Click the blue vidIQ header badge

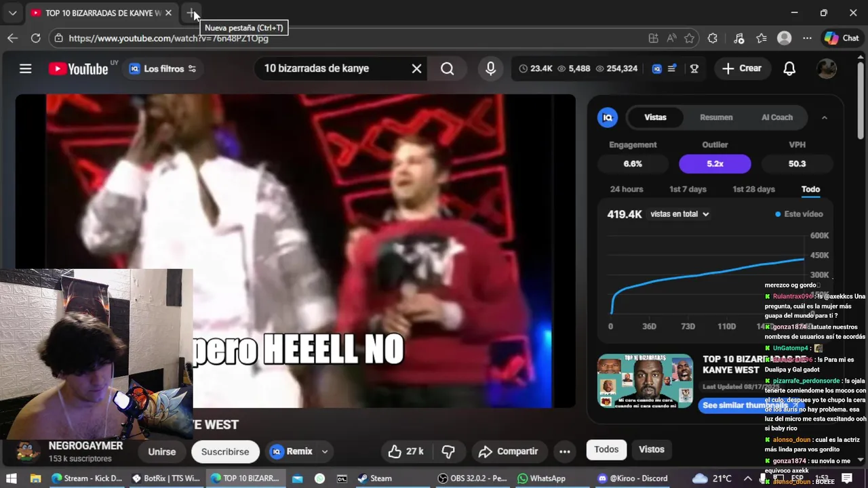point(656,68)
